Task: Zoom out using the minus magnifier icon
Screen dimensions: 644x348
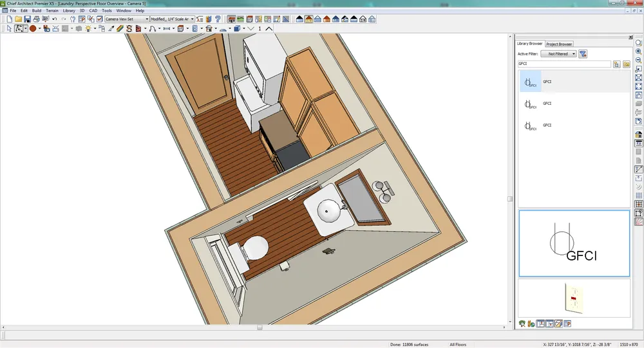Action: coord(639,60)
